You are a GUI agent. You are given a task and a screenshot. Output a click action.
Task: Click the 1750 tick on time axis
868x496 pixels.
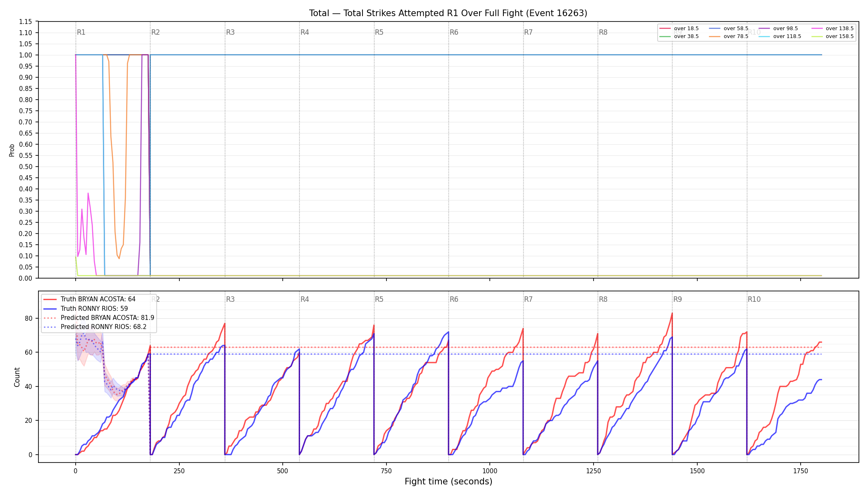pyautogui.click(x=801, y=471)
